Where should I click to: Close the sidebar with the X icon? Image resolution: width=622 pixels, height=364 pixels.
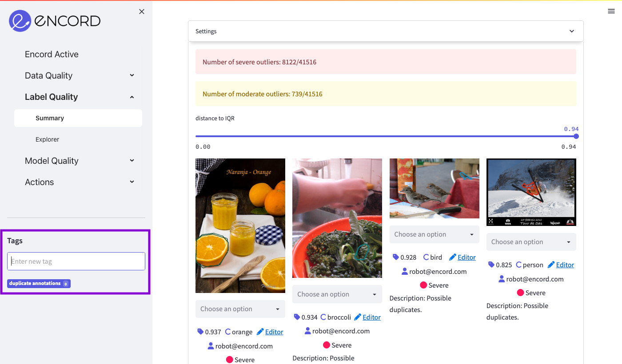142,12
